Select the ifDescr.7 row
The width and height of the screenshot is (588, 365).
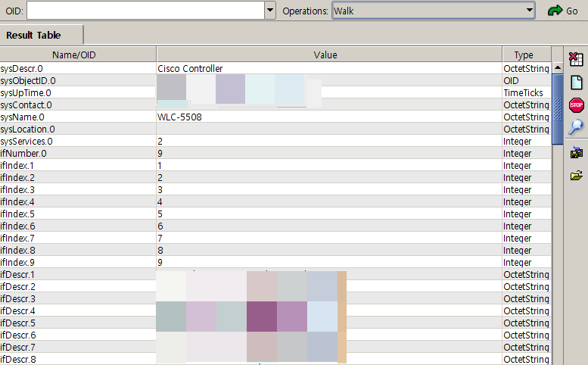[x=275, y=347]
